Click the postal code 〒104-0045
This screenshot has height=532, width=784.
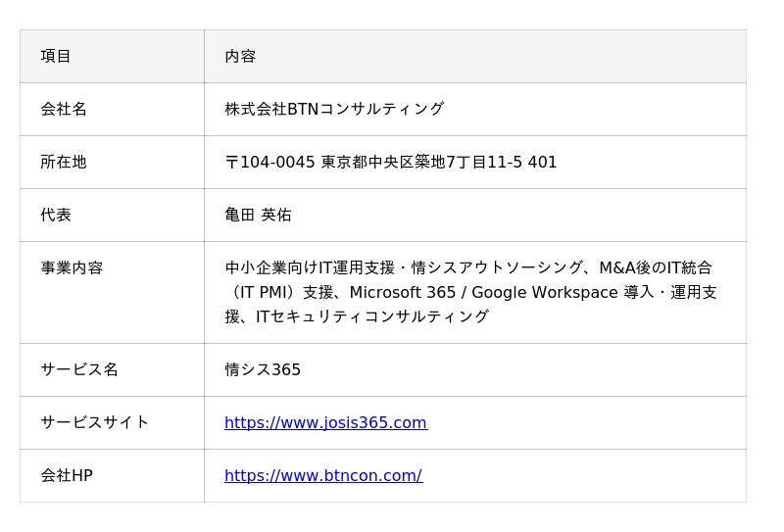(270, 163)
